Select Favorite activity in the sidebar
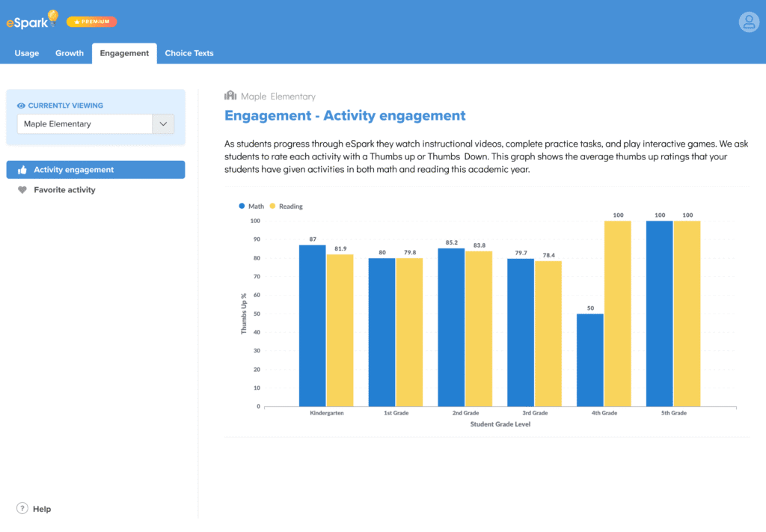Screen dimensions: 766x532 (64, 190)
